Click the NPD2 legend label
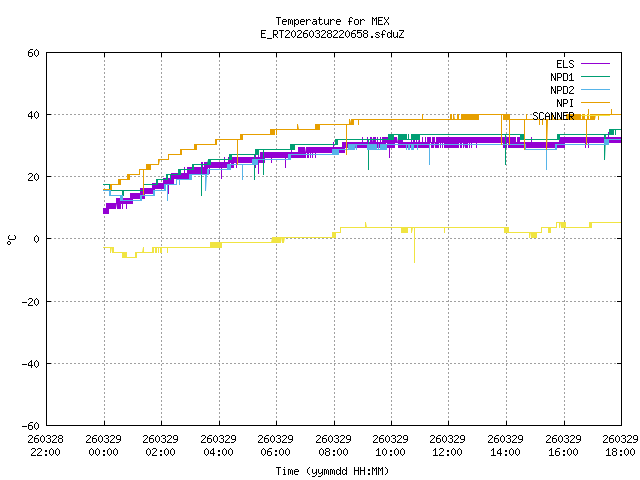Screen dimensions: 640x480 coord(561,90)
